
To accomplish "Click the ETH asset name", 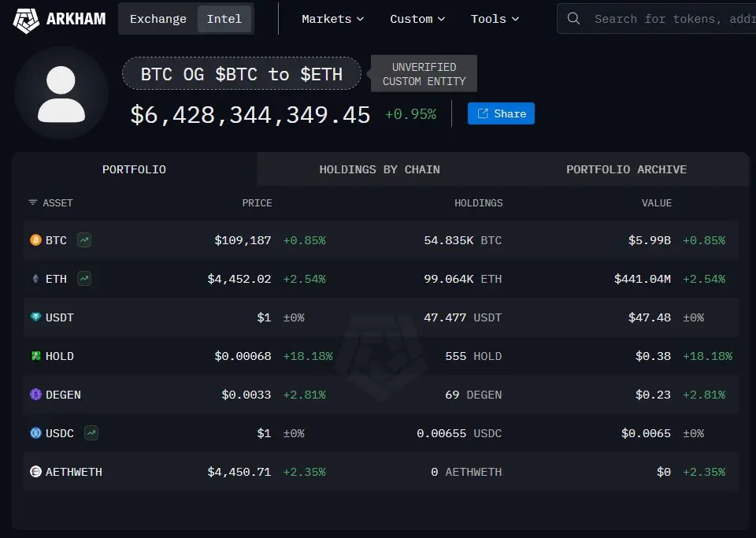I will 56,279.
